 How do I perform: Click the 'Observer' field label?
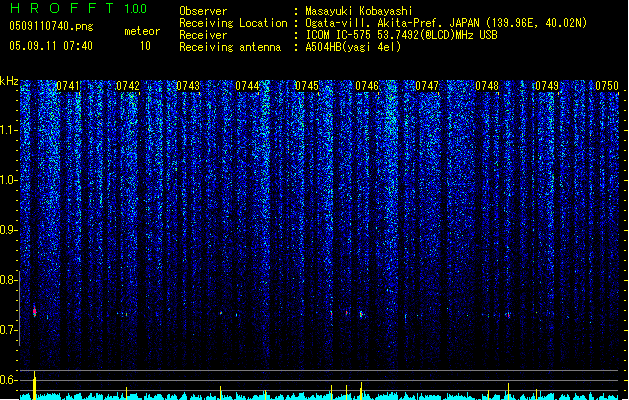[x=203, y=11]
